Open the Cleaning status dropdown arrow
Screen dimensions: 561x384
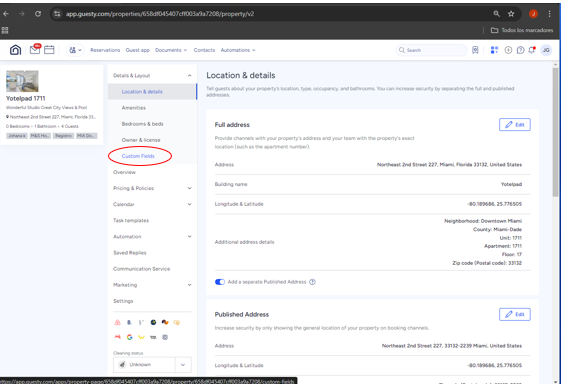pyautogui.click(x=183, y=365)
